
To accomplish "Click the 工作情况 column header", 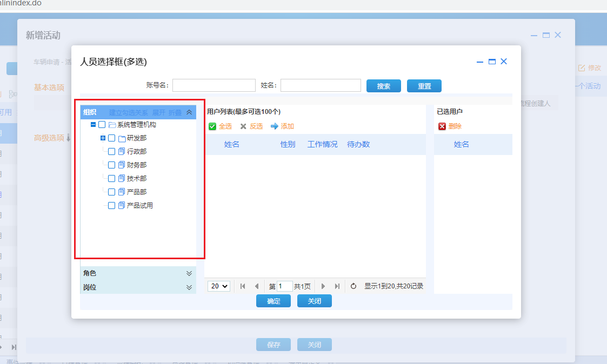I will click(x=323, y=144).
